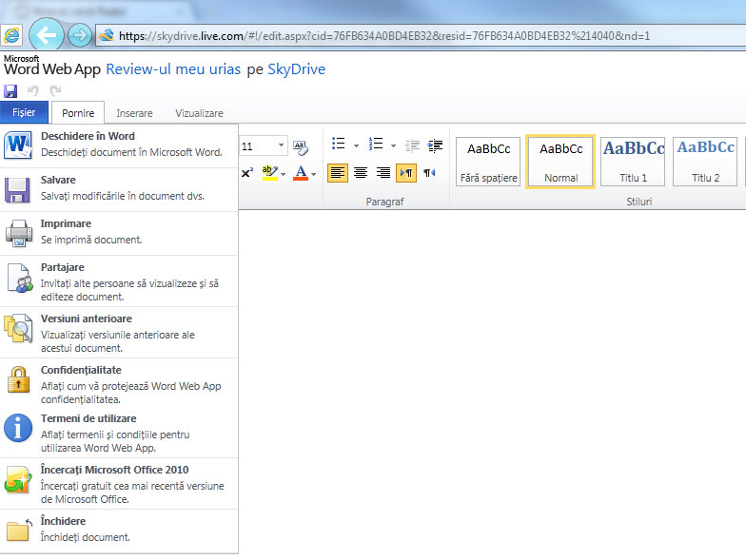Viewport: 746px width, 560px height.
Task: Select Deschidere în Word menu entry
Action: click(119, 145)
